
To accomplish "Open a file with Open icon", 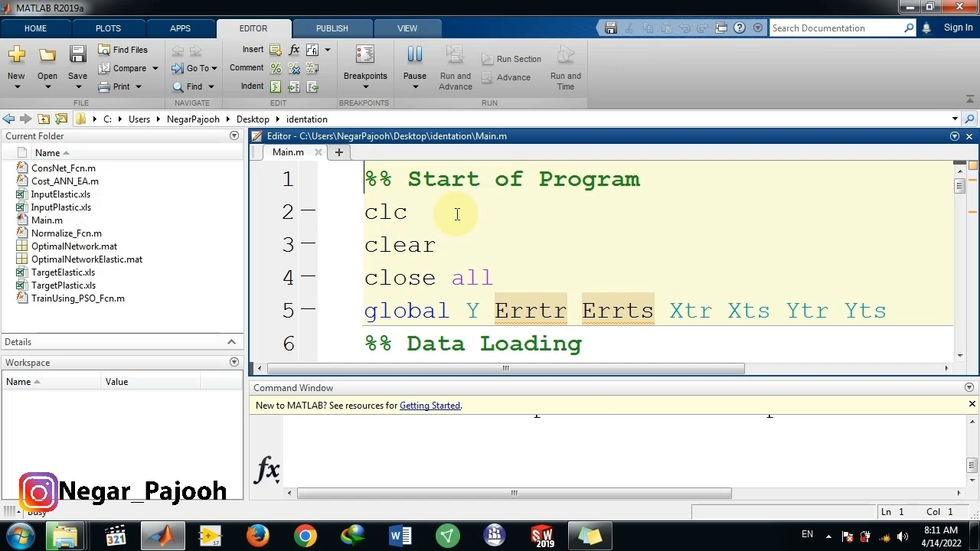I will (x=47, y=55).
